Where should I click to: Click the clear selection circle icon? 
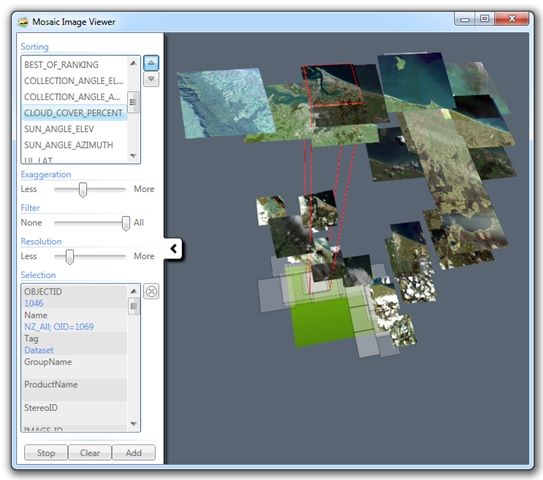151,291
